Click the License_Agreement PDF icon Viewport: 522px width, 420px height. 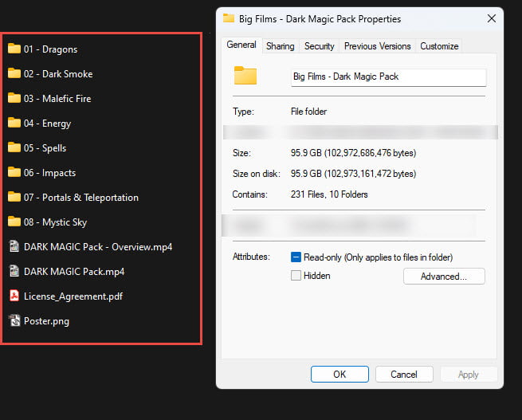(x=14, y=296)
